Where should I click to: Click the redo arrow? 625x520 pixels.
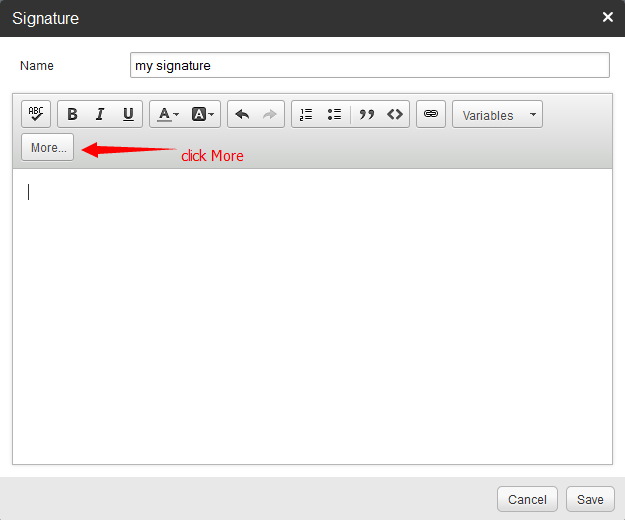tap(270, 114)
